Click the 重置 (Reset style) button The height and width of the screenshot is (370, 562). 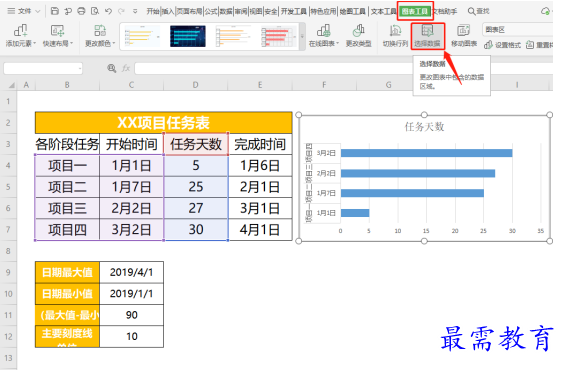pyautogui.click(x=539, y=45)
